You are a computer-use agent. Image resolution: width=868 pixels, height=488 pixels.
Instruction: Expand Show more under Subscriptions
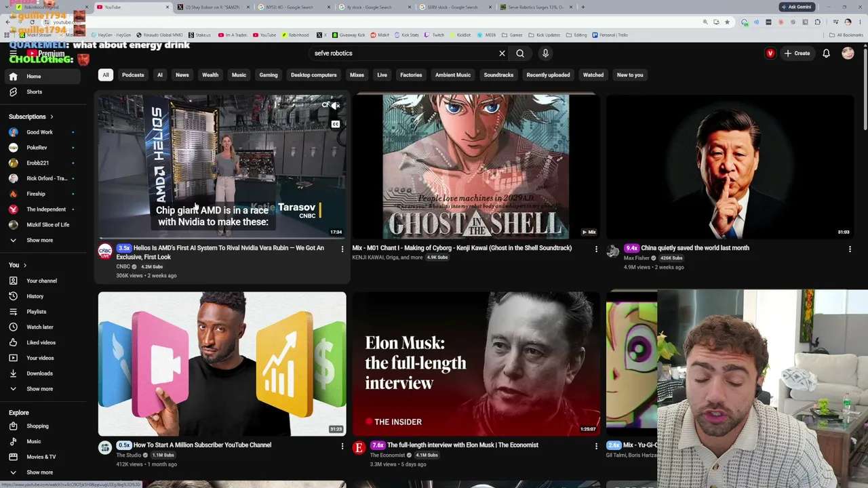39,240
